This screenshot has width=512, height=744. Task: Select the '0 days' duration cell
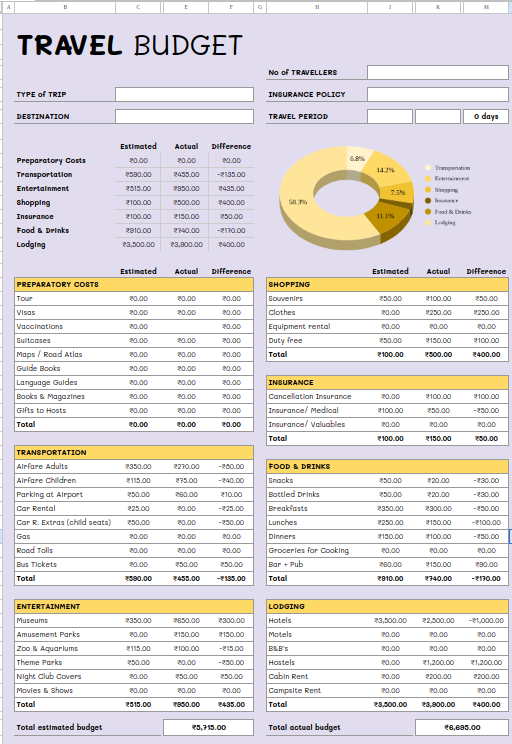[x=486, y=116]
